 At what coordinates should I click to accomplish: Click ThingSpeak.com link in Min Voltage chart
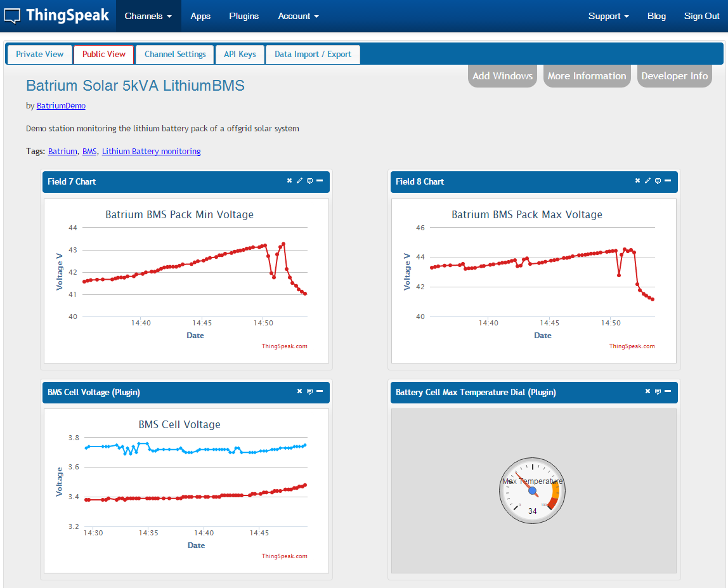[284, 346]
